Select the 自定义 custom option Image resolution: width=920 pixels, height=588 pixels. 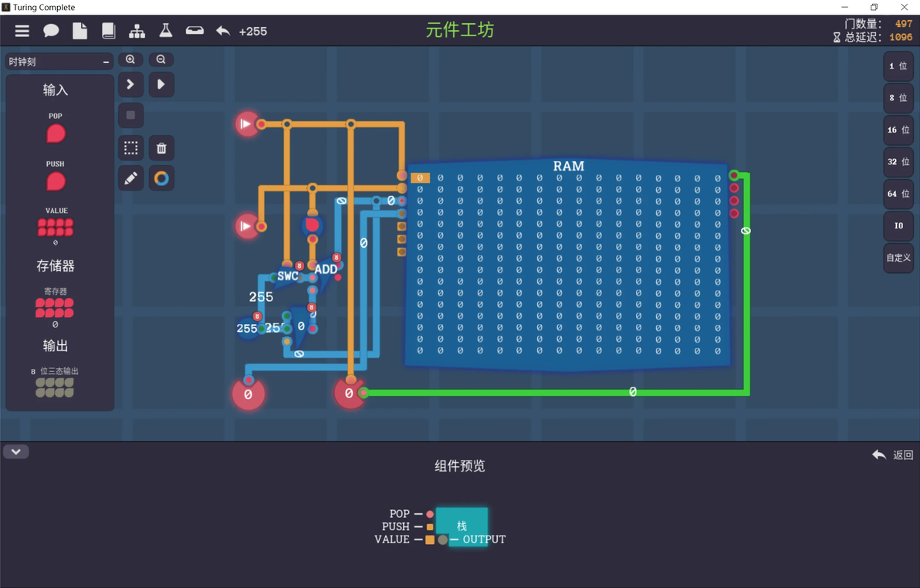point(898,258)
